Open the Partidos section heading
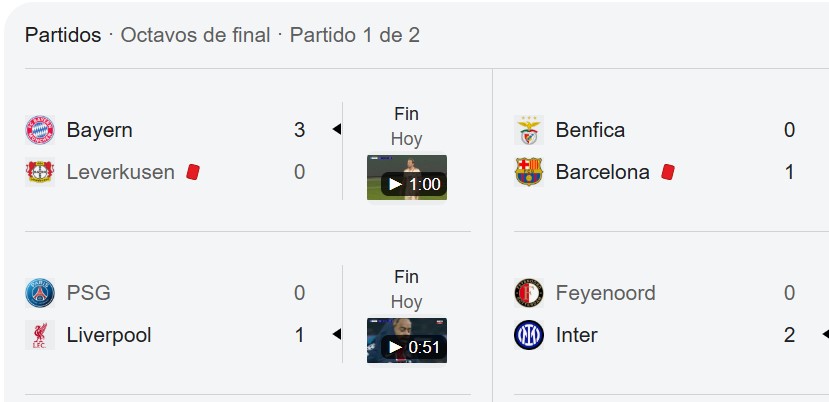This screenshot has width=829, height=402. 63,35
